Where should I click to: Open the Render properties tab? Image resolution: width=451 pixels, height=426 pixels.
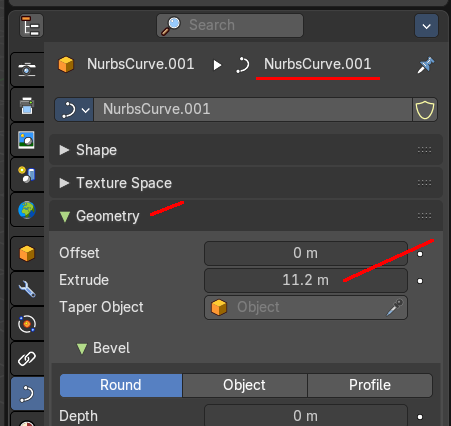tap(27, 70)
